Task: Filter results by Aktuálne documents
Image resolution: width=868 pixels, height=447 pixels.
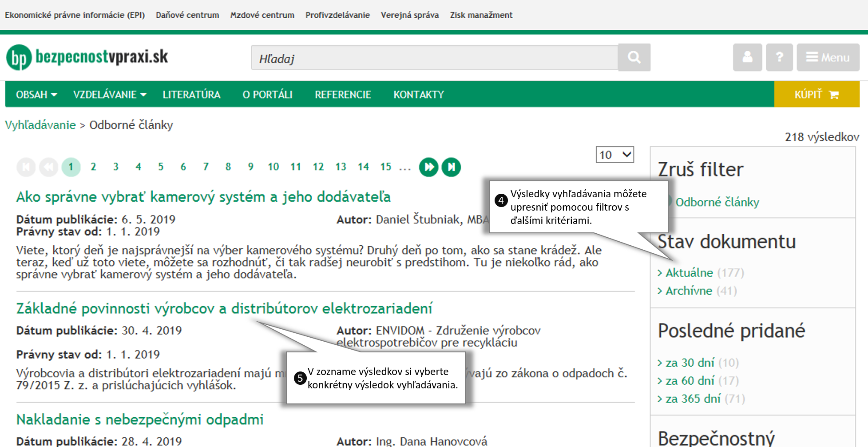Action: [x=689, y=272]
